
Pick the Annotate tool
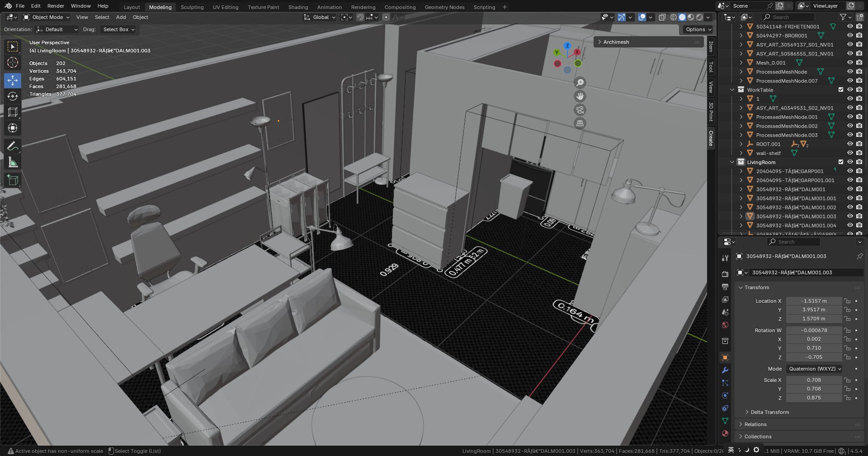pos(12,146)
